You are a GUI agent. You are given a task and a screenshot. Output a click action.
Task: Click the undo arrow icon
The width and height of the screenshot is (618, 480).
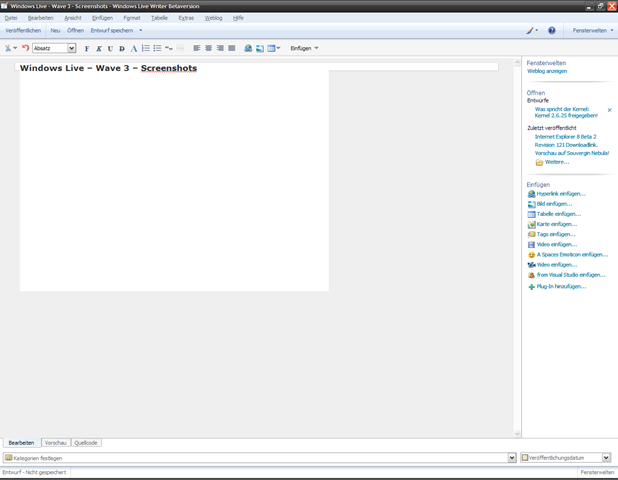(x=25, y=48)
